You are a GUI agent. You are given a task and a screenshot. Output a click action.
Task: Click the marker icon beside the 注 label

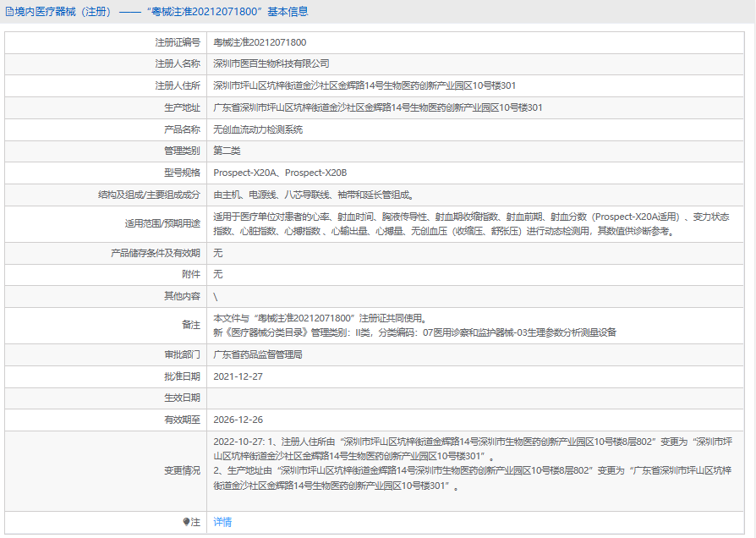[187, 522]
